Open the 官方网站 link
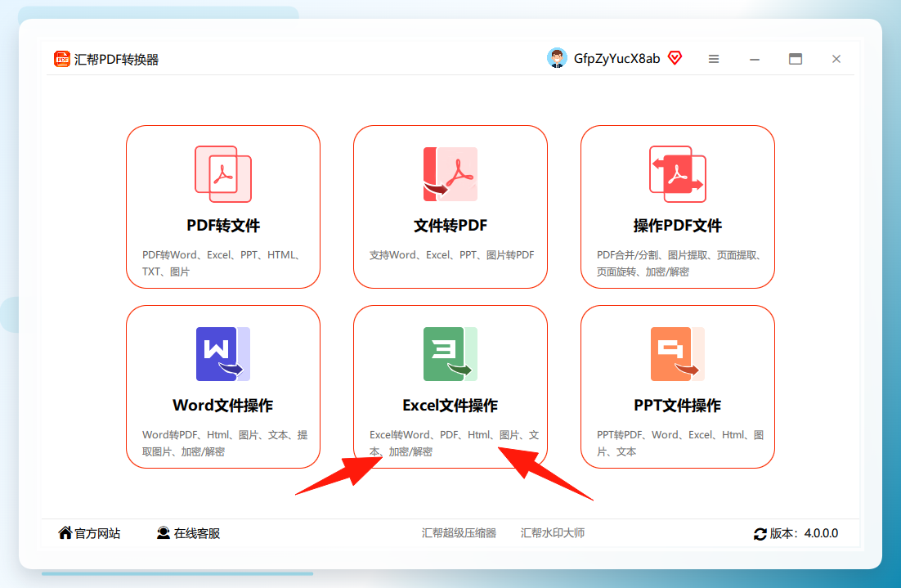Viewport: 901px width, 588px height. [97, 533]
